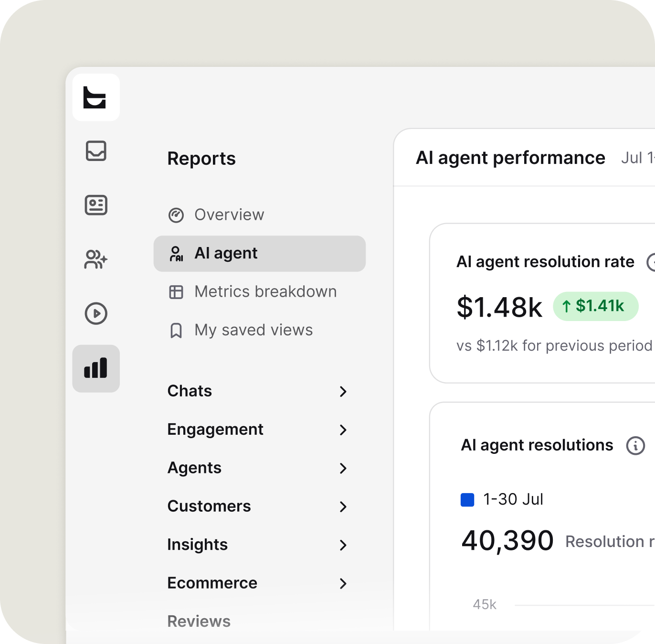Click the Customers section label
The width and height of the screenshot is (655, 644).
click(209, 506)
